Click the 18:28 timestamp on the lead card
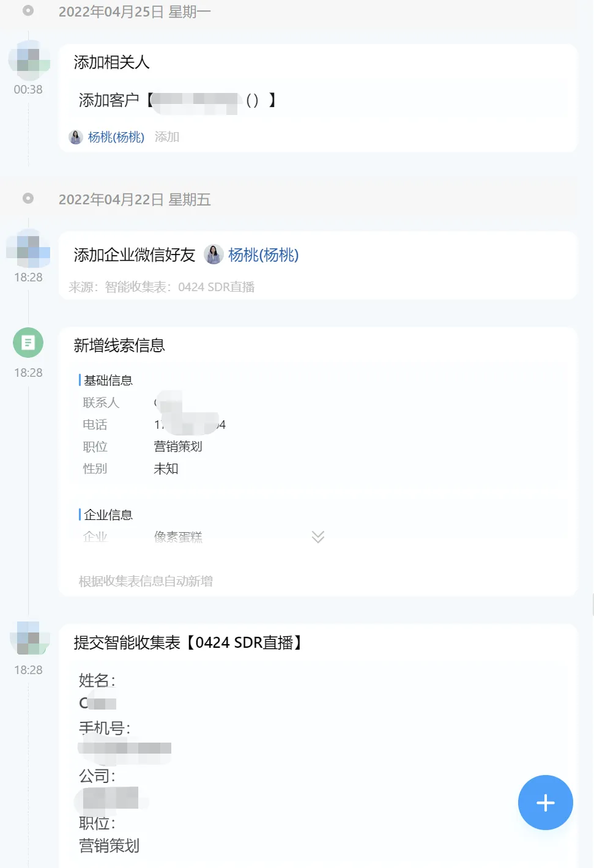Image resolution: width=594 pixels, height=868 pixels. pos(28,373)
